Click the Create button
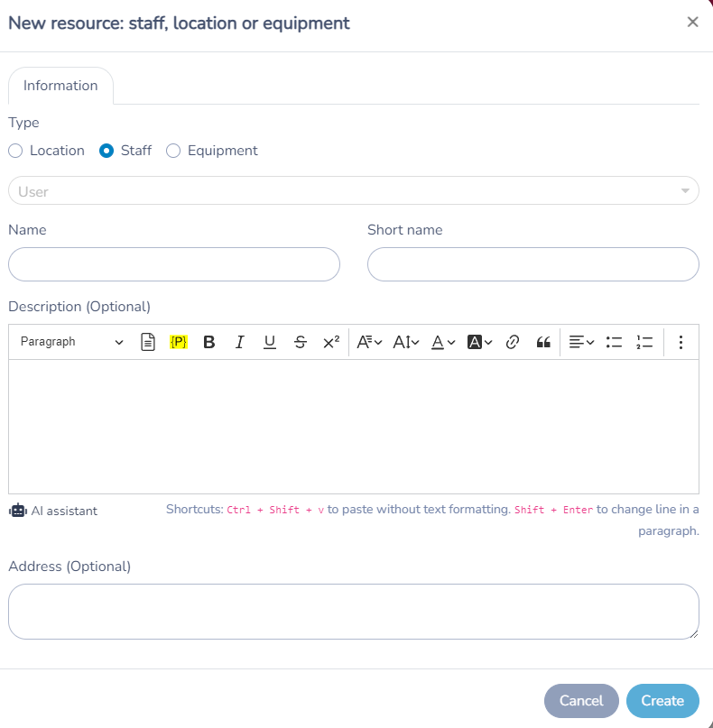 662,701
